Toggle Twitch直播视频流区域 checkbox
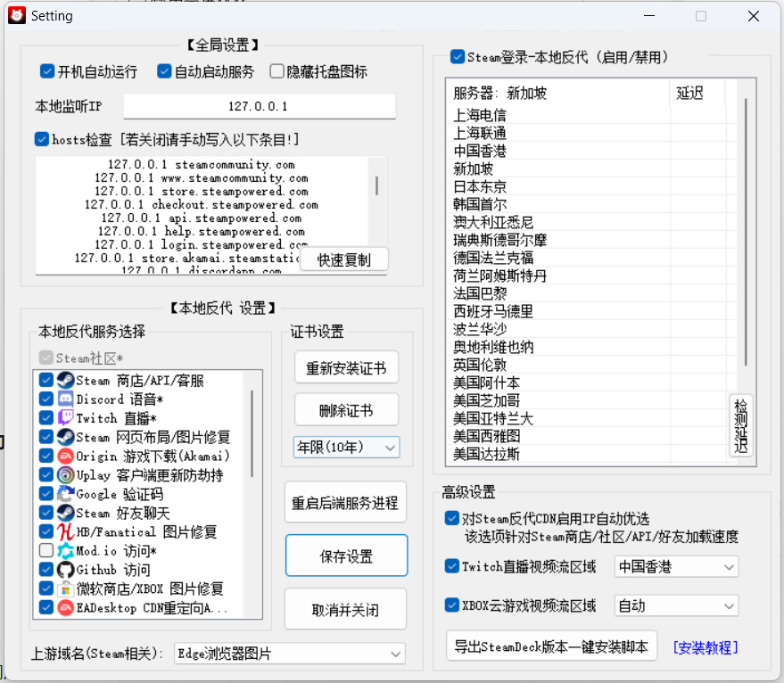This screenshot has width=784, height=683. tap(451, 566)
